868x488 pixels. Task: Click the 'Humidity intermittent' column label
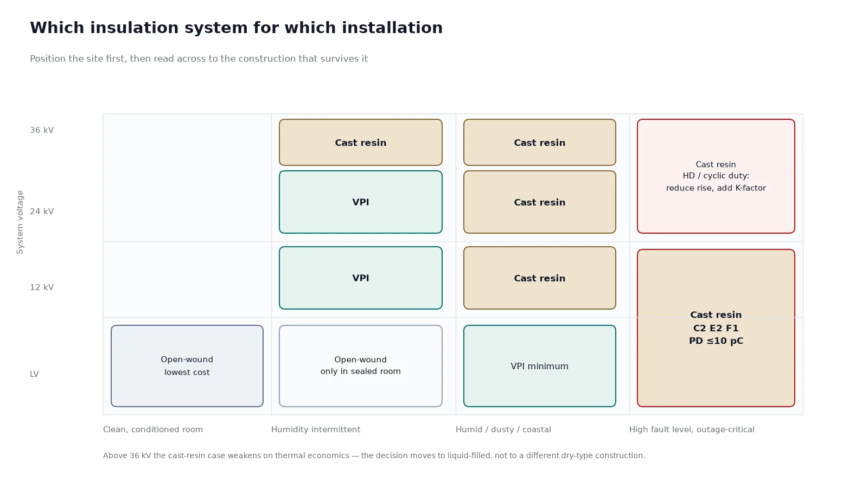pyautogui.click(x=316, y=429)
